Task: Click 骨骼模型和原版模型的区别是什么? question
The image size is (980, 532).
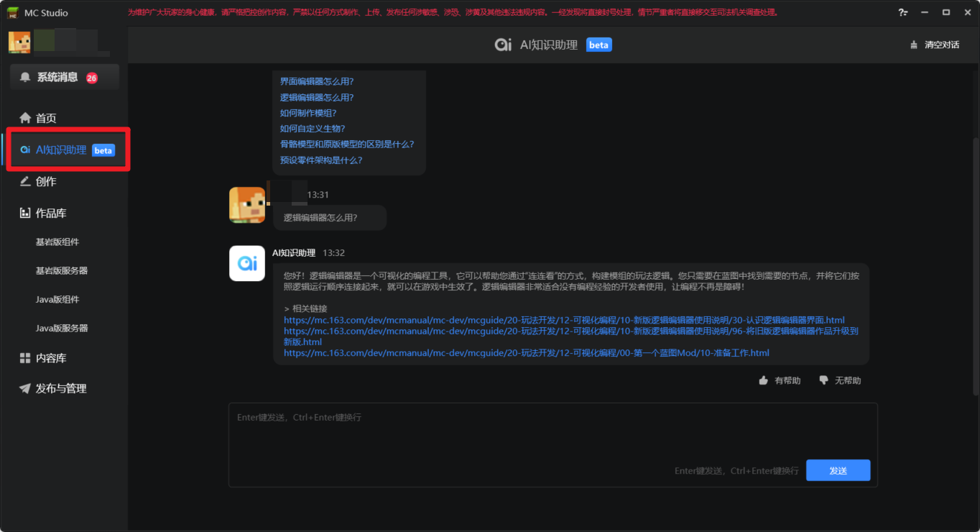Action: click(347, 145)
